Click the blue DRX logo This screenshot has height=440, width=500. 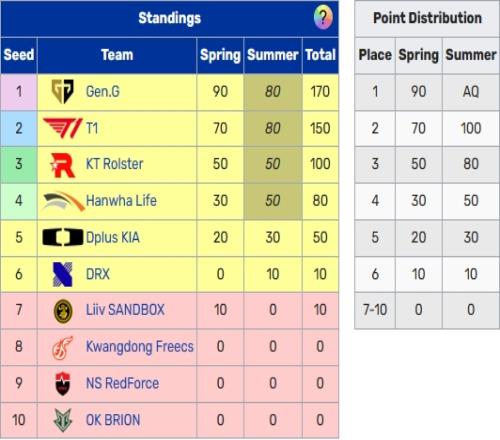pyautogui.click(x=63, y=274)
